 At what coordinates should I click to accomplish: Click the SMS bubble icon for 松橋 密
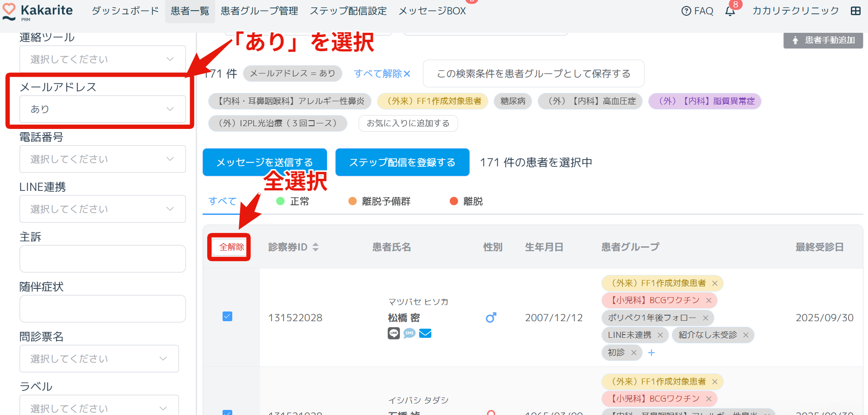tap(409, 333)
